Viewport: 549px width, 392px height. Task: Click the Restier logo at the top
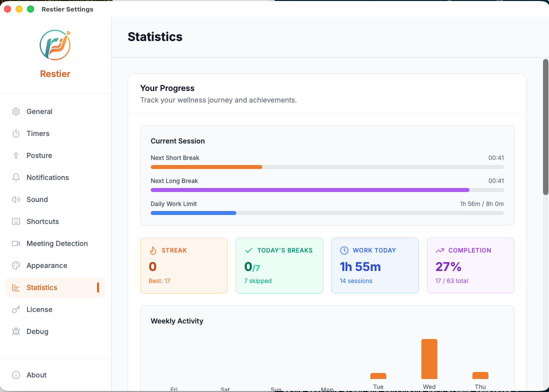pyautogui.click(x=55, y=45)
